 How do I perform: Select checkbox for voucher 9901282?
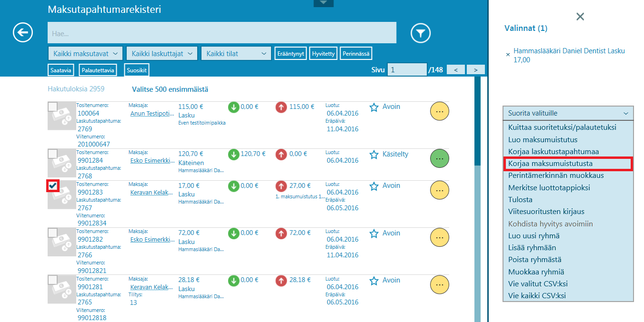52,233
